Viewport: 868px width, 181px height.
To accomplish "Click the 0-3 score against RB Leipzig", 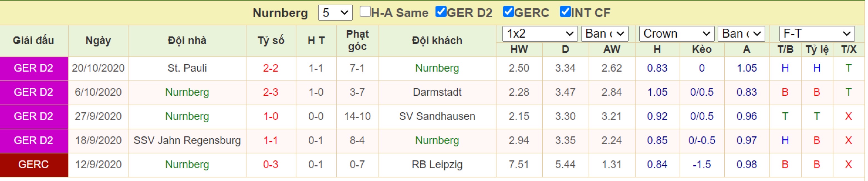I will (x=271, y=165).
